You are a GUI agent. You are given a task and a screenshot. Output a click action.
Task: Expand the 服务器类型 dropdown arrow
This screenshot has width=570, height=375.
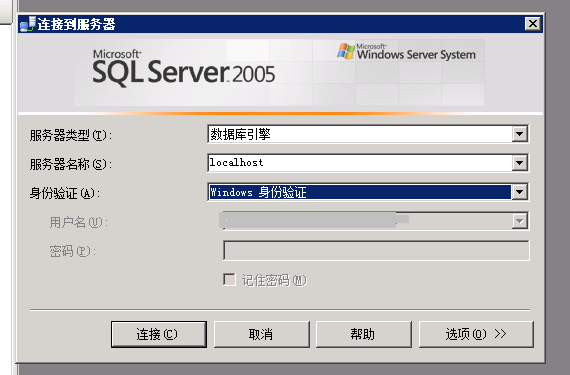tap(519, 134)
